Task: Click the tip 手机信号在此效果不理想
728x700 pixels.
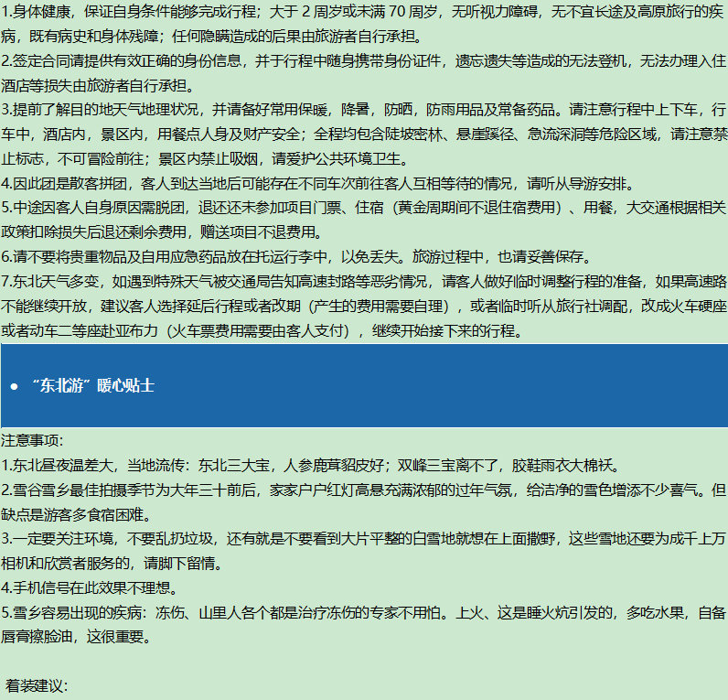Action: pos(90,587)
